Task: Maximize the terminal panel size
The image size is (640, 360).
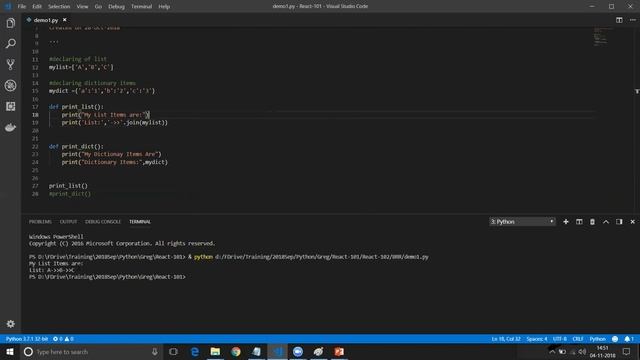Action: coord(606,222)
